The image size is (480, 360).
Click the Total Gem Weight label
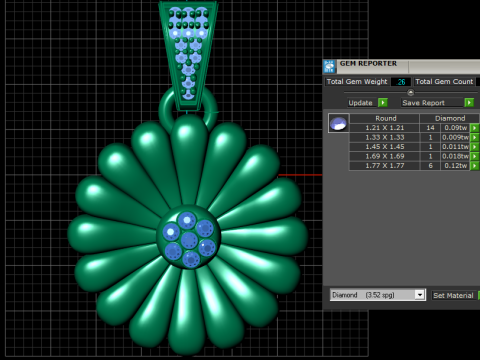coord(357,82)
